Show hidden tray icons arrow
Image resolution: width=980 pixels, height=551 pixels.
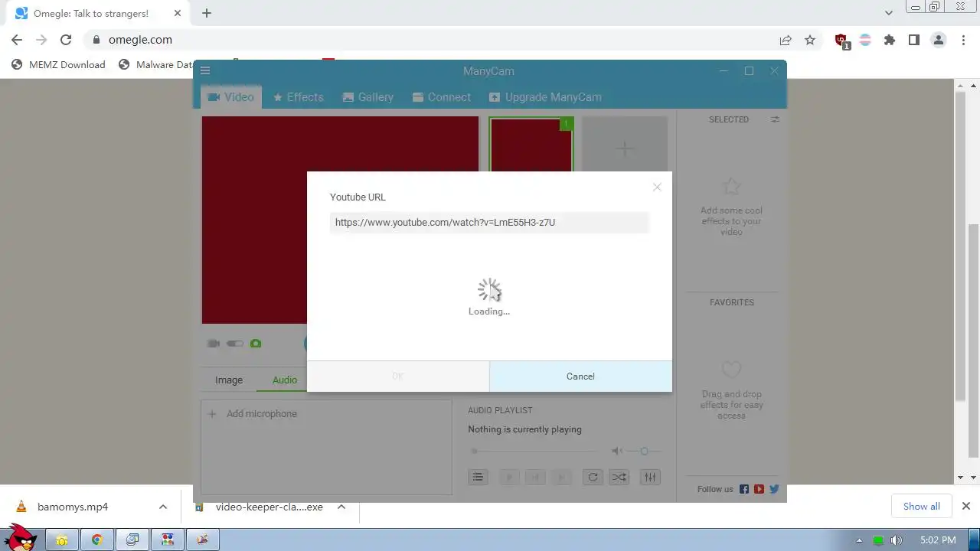click(x=859, y=540)
